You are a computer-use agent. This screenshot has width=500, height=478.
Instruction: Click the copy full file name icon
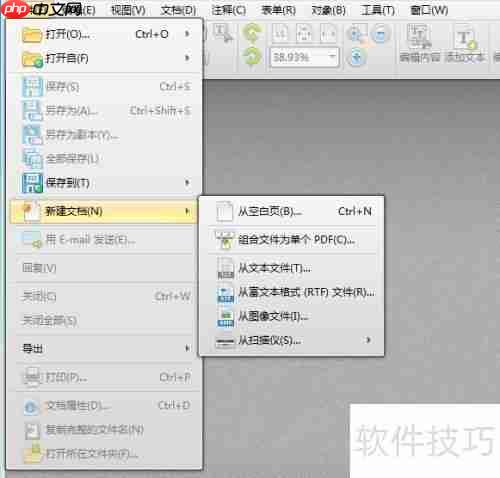(x=33, y=430)
